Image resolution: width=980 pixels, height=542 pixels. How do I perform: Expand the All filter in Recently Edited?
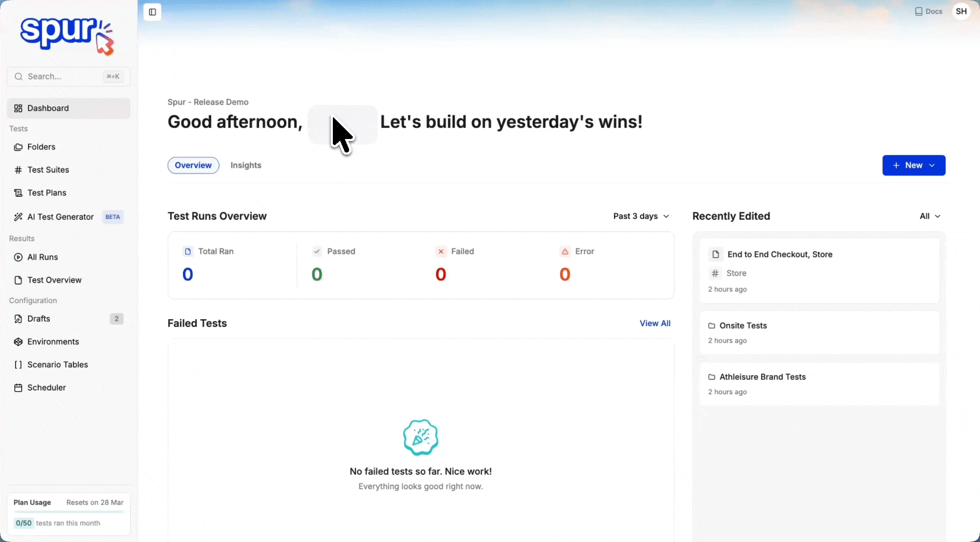tap(930, 216)
